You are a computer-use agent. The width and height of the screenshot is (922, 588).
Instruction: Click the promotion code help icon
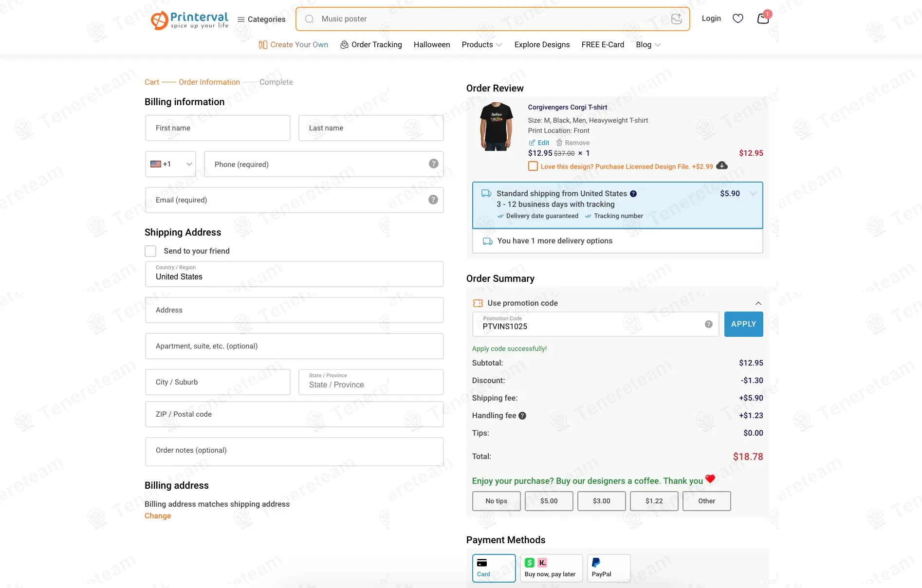[x=709, y=324]
